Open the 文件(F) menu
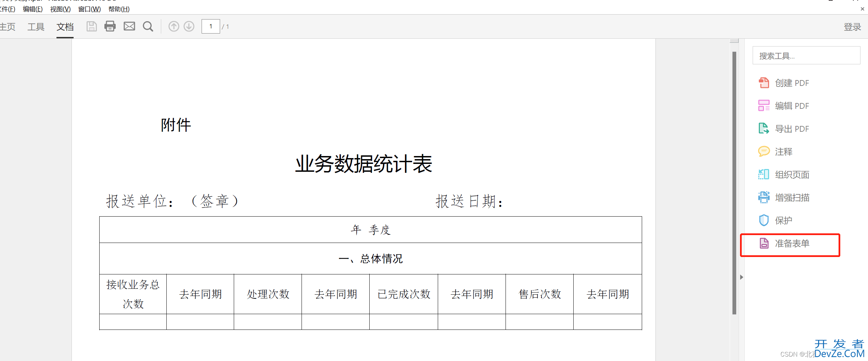The width and height of the screenshot is (868, 361). point(8,9)
